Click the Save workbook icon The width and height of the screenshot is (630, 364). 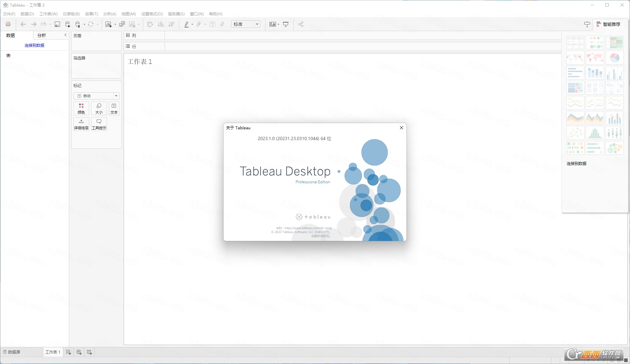(x=57, y=24)
